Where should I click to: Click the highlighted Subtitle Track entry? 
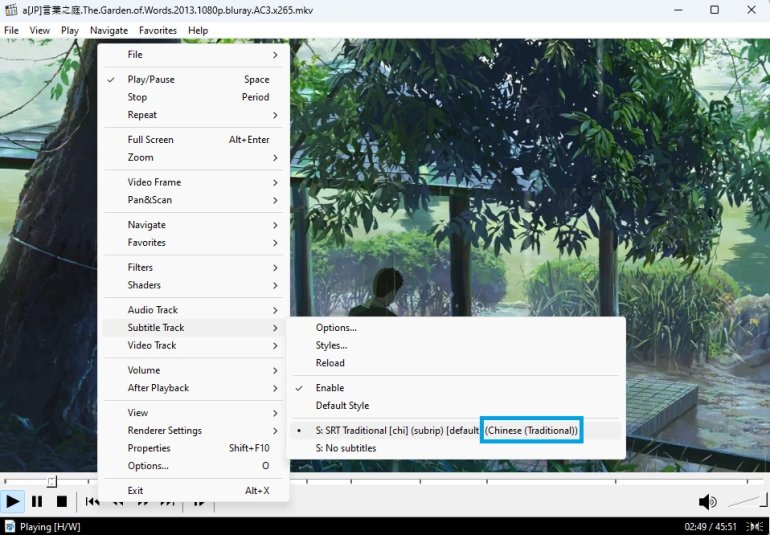(193, 328)
